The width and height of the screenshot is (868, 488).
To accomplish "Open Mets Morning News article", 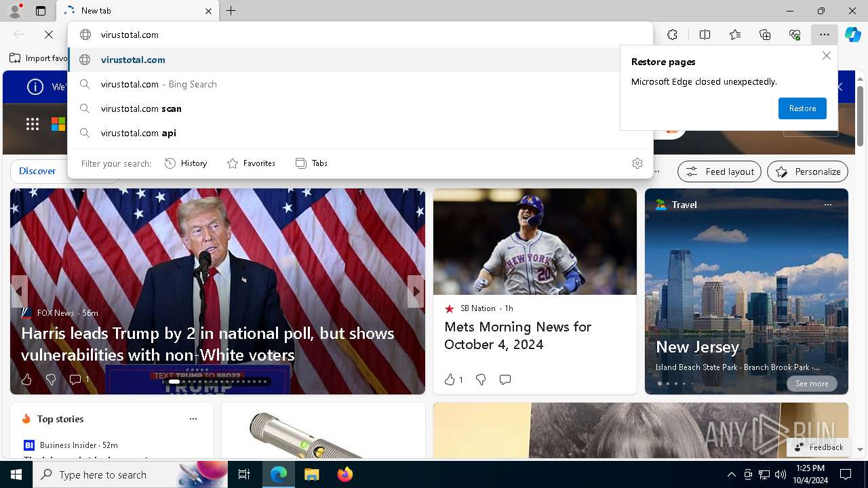I will coord(518,335).
